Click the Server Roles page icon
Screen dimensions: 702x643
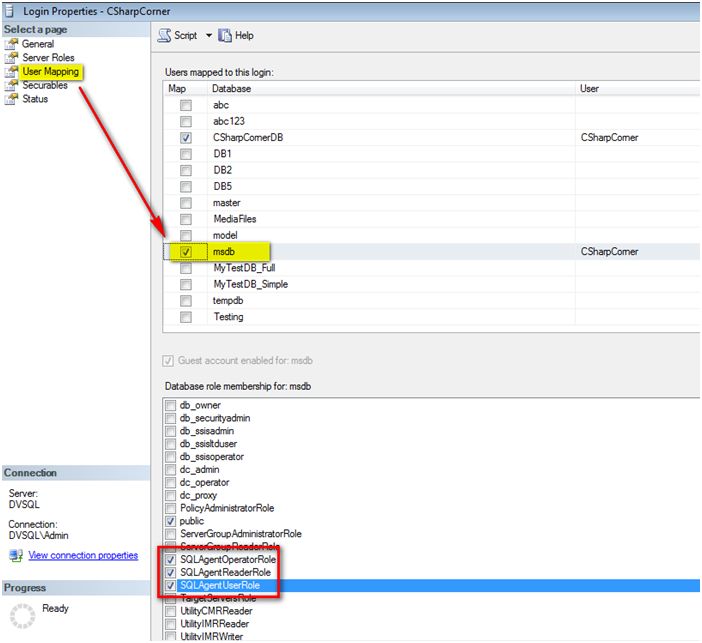11,58
